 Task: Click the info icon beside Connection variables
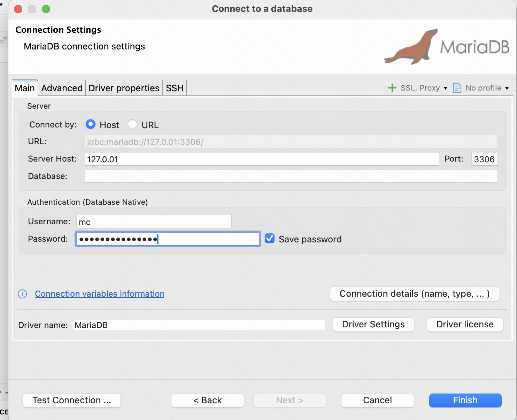(22, 294)
